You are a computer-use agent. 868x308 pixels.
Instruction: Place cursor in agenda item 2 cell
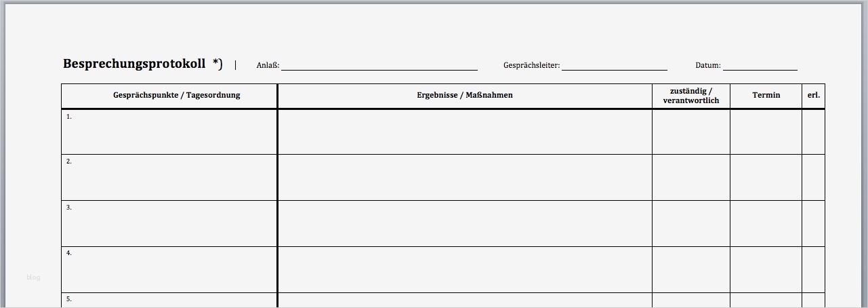tap(169, 177)
